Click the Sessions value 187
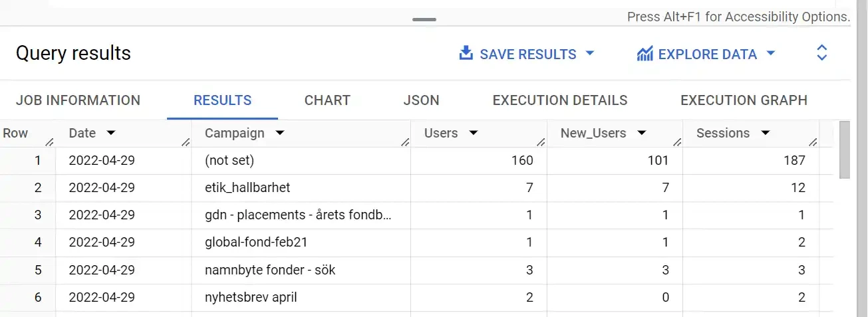868x317 pixels. pos(794,160)
